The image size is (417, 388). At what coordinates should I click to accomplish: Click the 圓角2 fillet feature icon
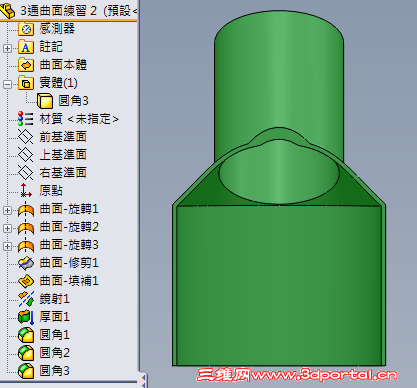pos(26,353)
